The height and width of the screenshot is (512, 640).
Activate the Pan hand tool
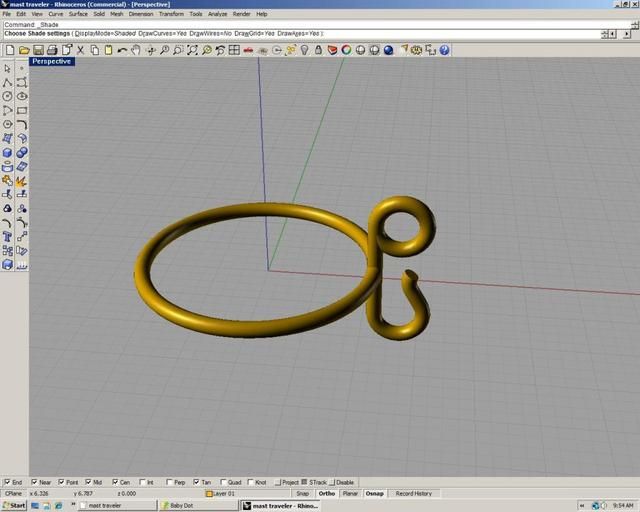click(x=136, y=50)
